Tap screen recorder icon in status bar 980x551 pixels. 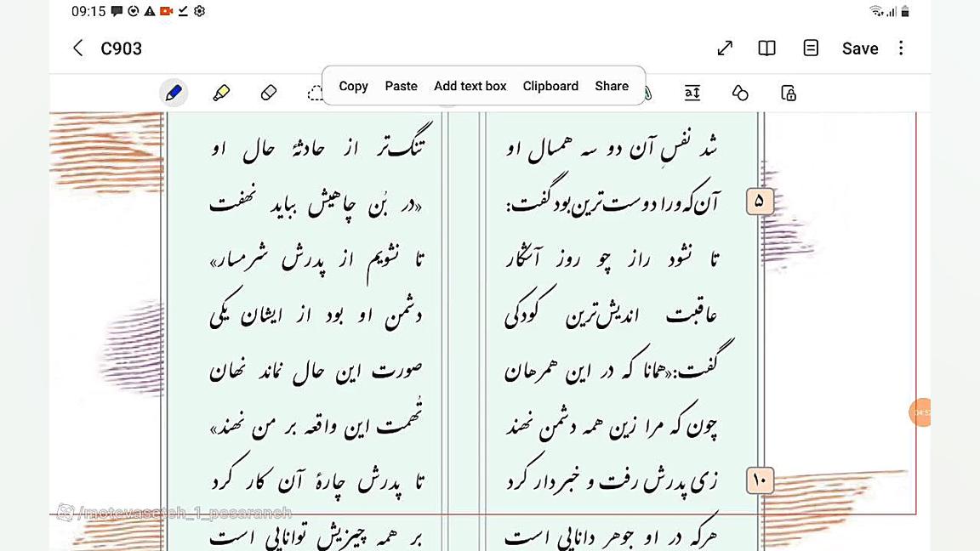coord(166,11)
